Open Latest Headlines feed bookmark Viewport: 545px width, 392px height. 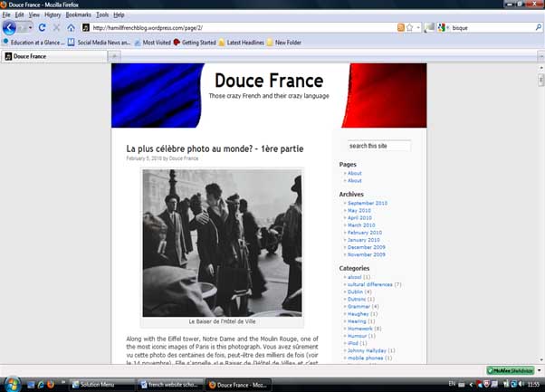click(x=241, y=43)
